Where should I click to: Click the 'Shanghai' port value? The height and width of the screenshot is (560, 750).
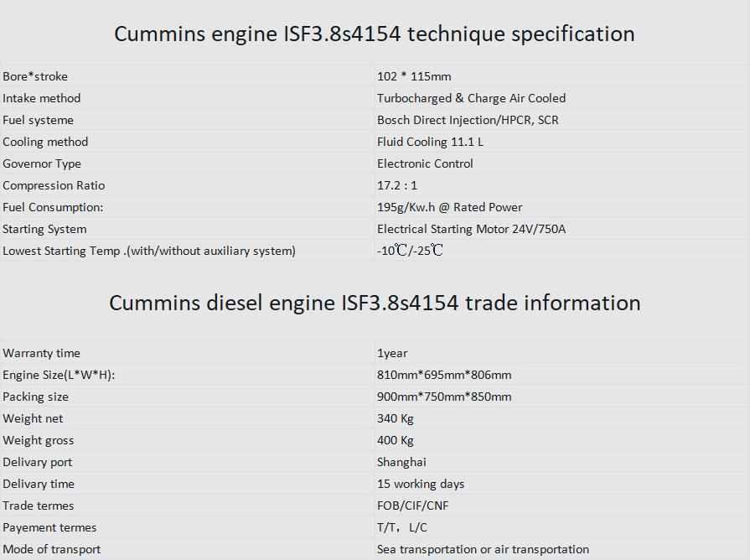tap(401, 462)
